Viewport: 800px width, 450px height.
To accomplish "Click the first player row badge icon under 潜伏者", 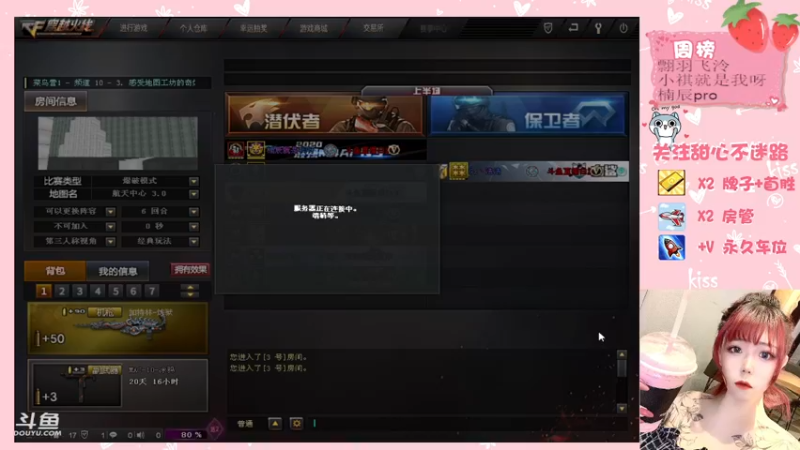I will pyautogui.click(x=236, y=149).
